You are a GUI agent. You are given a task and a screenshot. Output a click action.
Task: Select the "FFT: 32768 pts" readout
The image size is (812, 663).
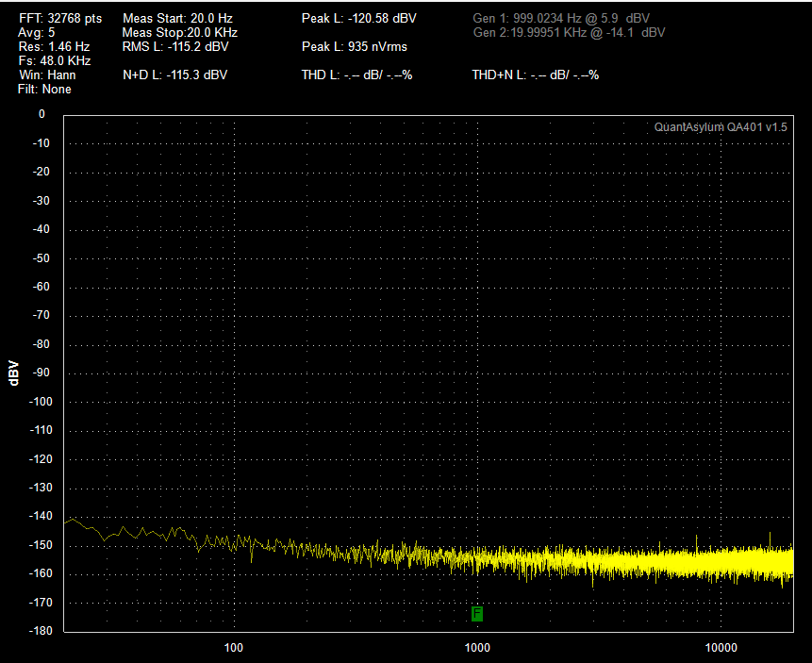(x=60, y=19)
